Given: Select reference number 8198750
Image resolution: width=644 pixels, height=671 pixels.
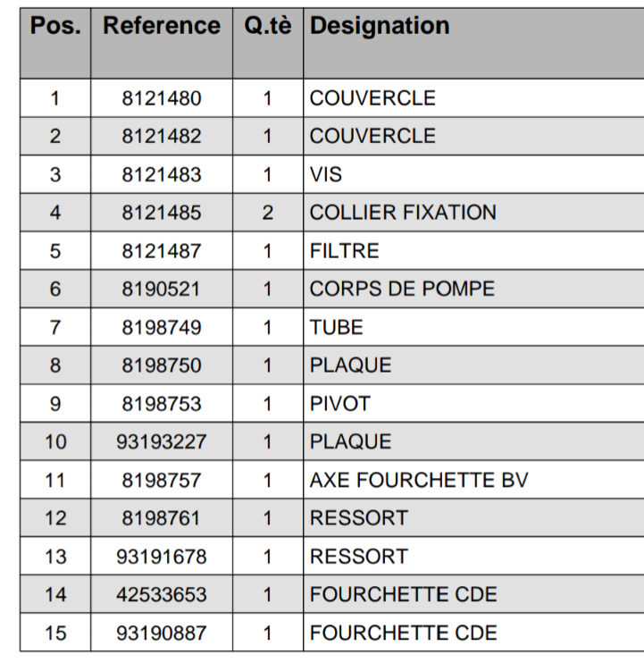Looking at the screenshot, I should (162, 365).
